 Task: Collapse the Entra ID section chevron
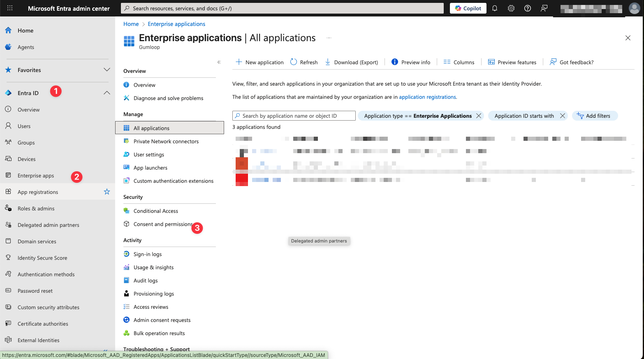click(x=107, y=93)
